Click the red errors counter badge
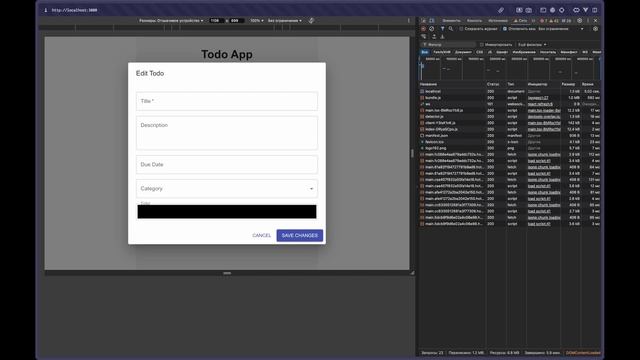The height and width of the screenshot is (360, 640). tap(544, 20)
